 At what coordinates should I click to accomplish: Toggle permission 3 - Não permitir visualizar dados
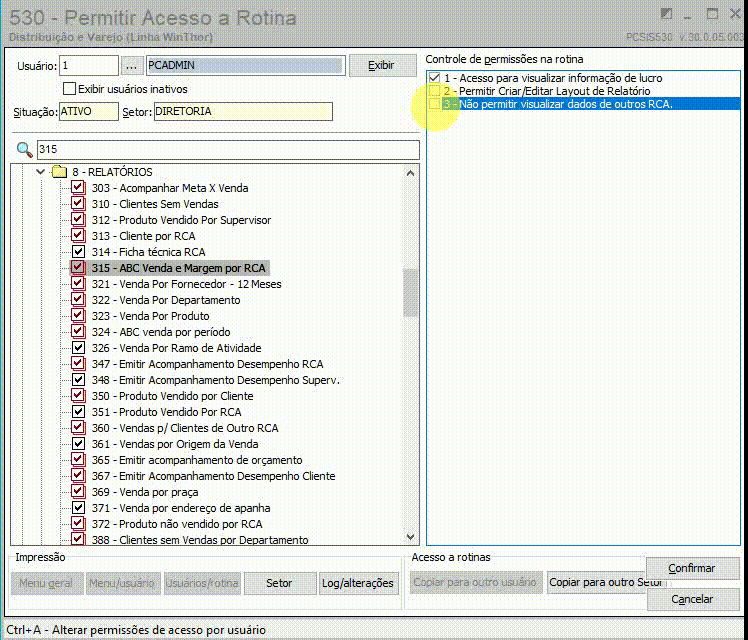pyautogui.click(x=434, y=104)
